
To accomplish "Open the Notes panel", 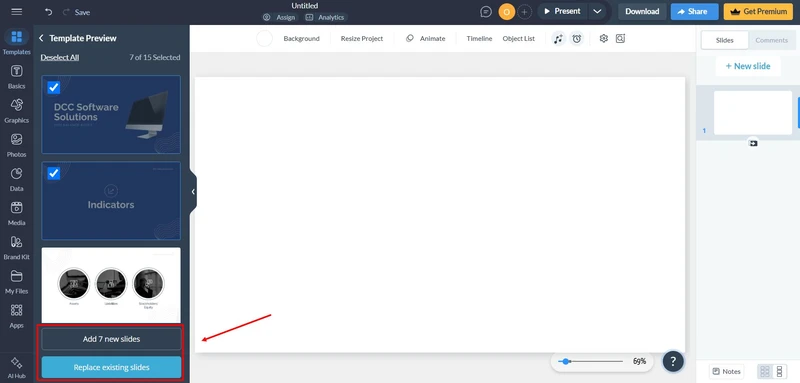I will 727,371.
